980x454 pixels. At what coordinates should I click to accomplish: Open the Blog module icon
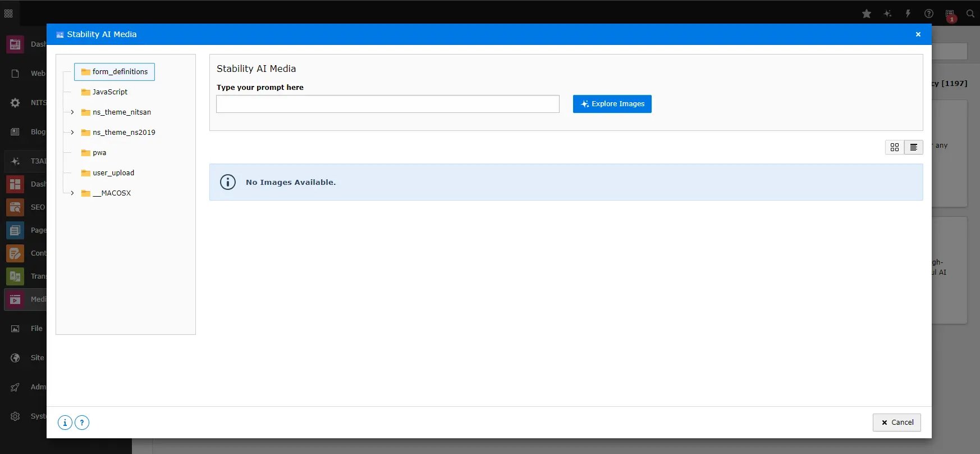click(15, 132)
